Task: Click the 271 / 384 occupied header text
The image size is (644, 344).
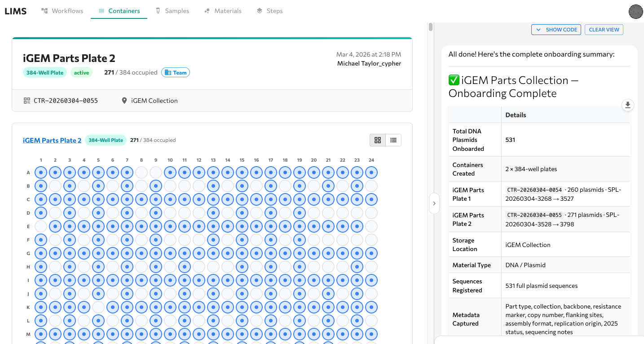Action: pos(131,72)
